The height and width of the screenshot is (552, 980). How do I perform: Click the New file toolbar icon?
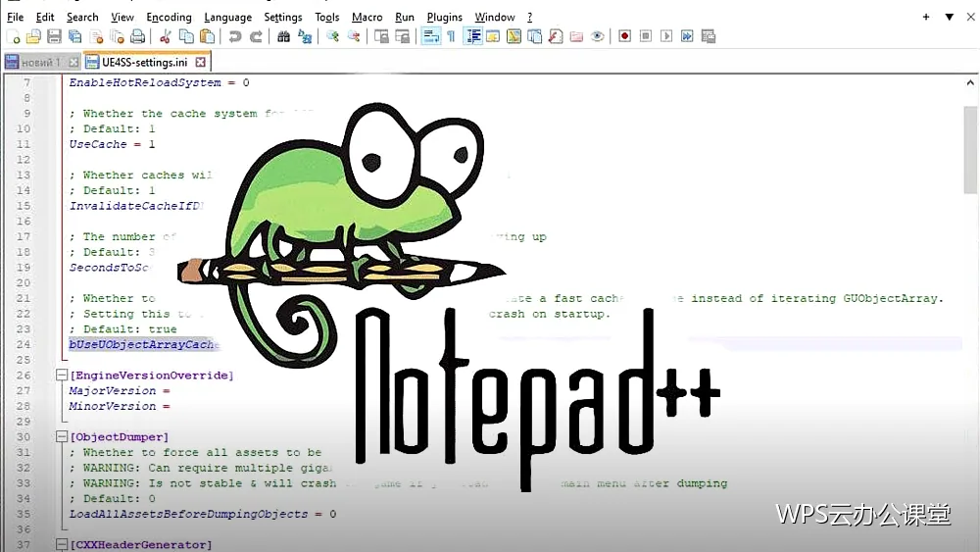[13, 37]
